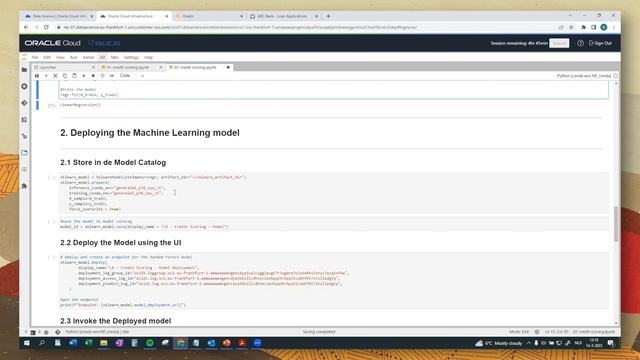Open Windows taskbar search
Viewport: 640px width, 360px height.
click(x=42, y=343)
